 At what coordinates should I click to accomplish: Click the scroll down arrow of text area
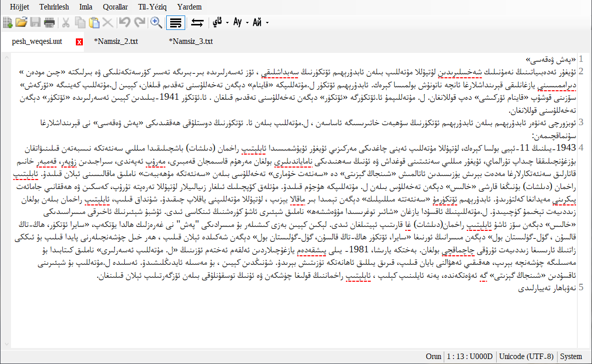(6, 344)
